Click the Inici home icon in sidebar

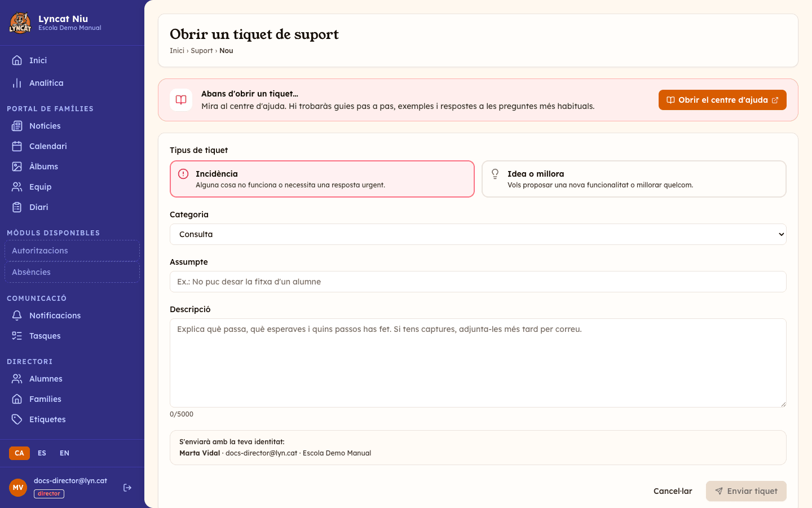pyautogui.click(x=17, y=60)
